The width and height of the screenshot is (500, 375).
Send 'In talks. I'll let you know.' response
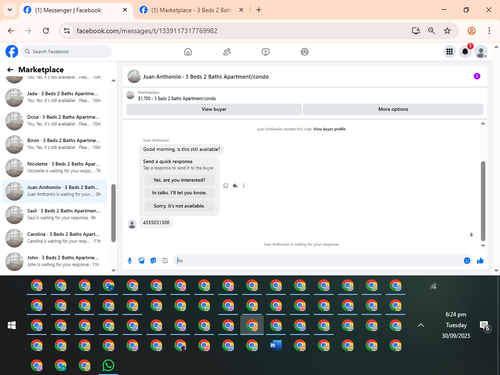point(179,193)
